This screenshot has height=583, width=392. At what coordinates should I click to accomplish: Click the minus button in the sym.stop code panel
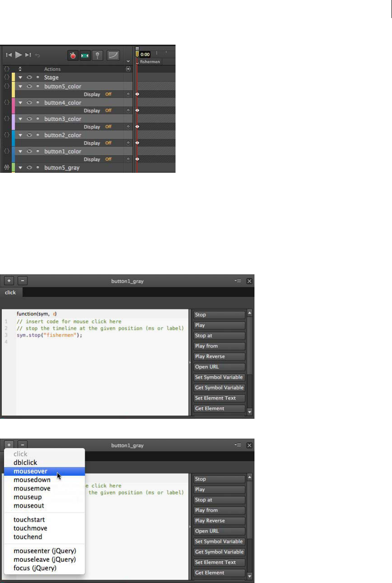coord(23,281)
